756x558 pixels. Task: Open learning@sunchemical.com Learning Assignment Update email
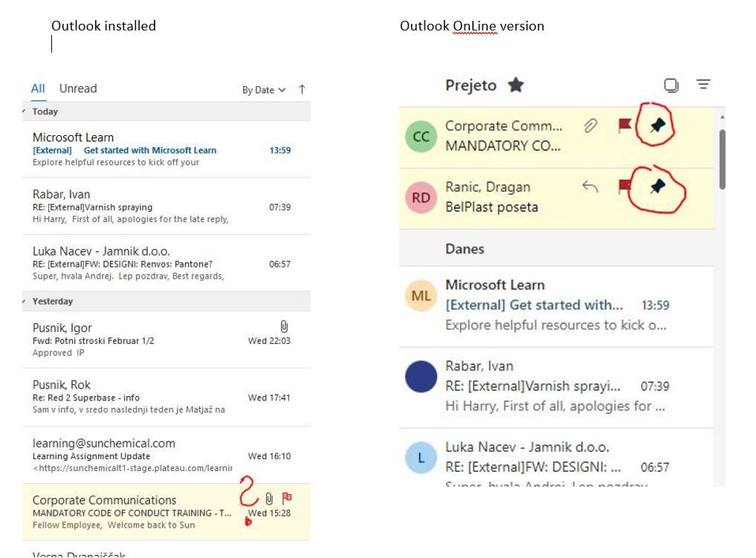click(x=166, y=455)
